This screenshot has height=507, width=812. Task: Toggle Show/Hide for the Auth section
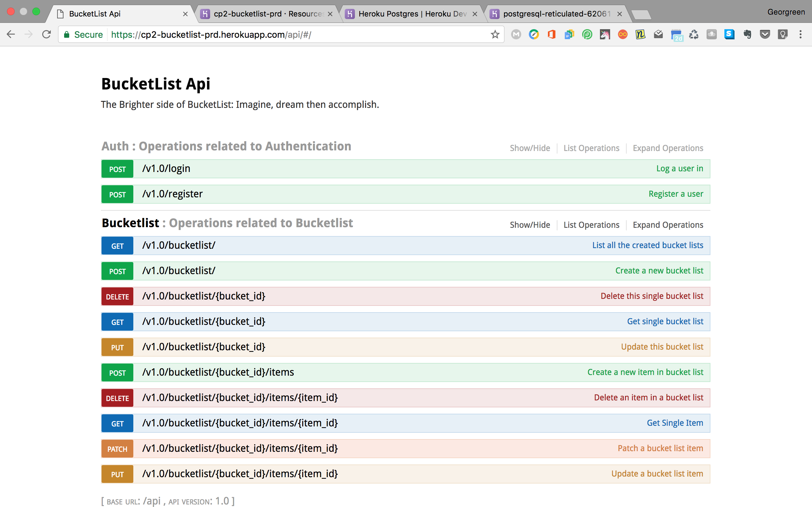[529, 148]
